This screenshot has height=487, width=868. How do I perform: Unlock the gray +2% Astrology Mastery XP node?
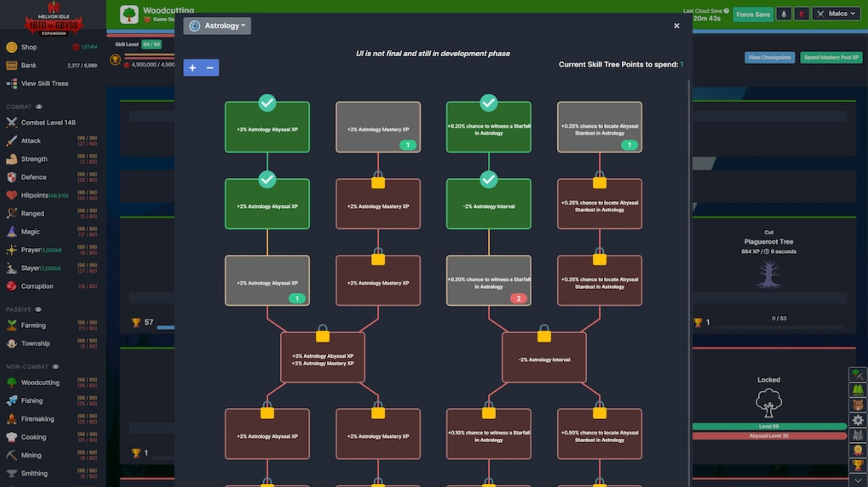point(378,127)
